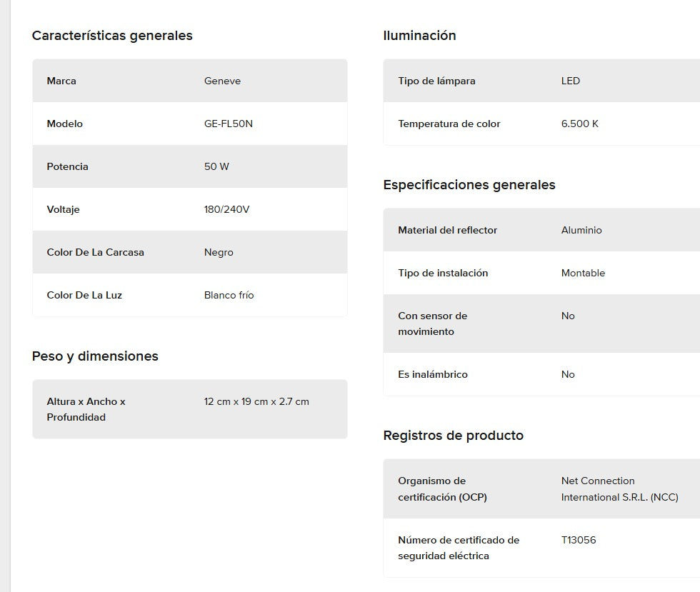Select the 'Net Connection International S.R.L. (NCC)' text

point(619,489)
